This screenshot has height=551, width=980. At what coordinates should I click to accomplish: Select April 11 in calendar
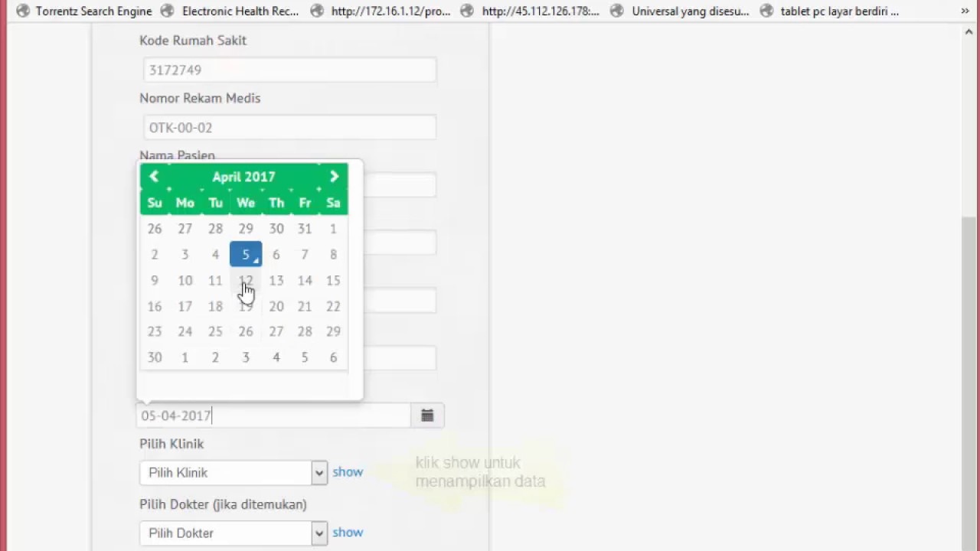[x=215, y=280]
